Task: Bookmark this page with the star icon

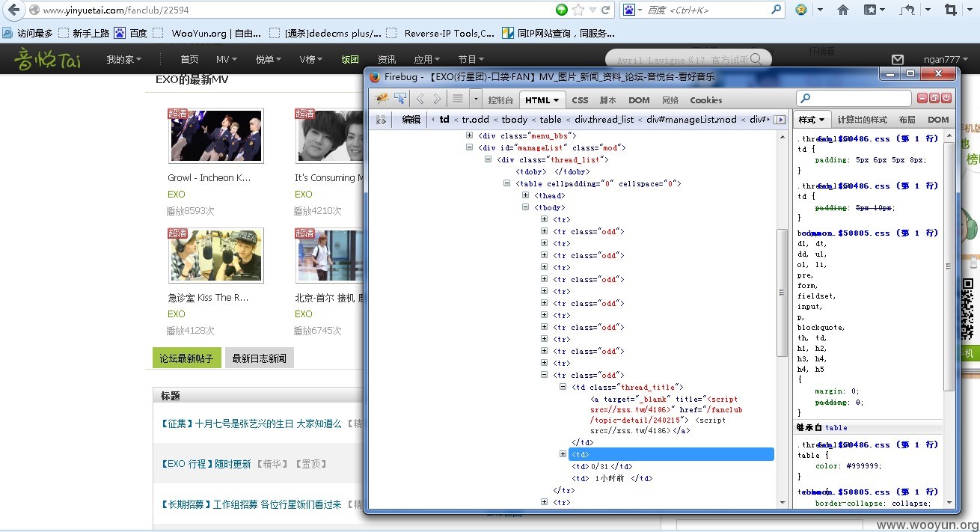Action: [578, 10]
